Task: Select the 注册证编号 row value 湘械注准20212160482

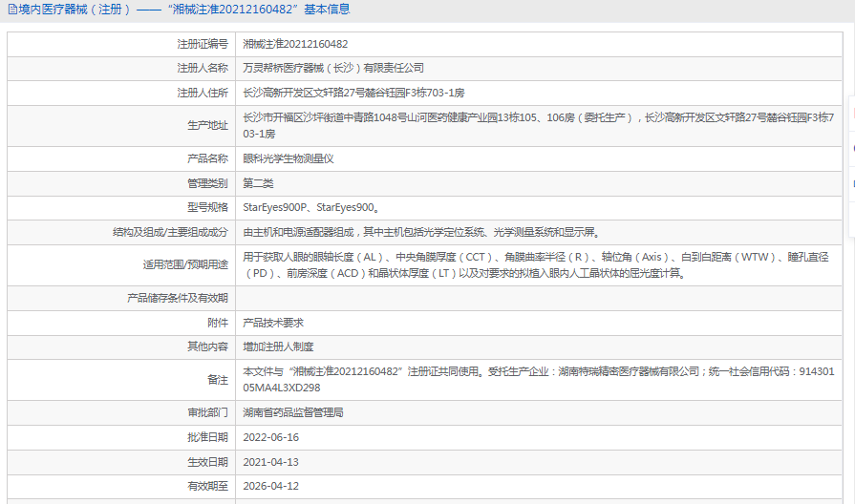Action: 295,44
